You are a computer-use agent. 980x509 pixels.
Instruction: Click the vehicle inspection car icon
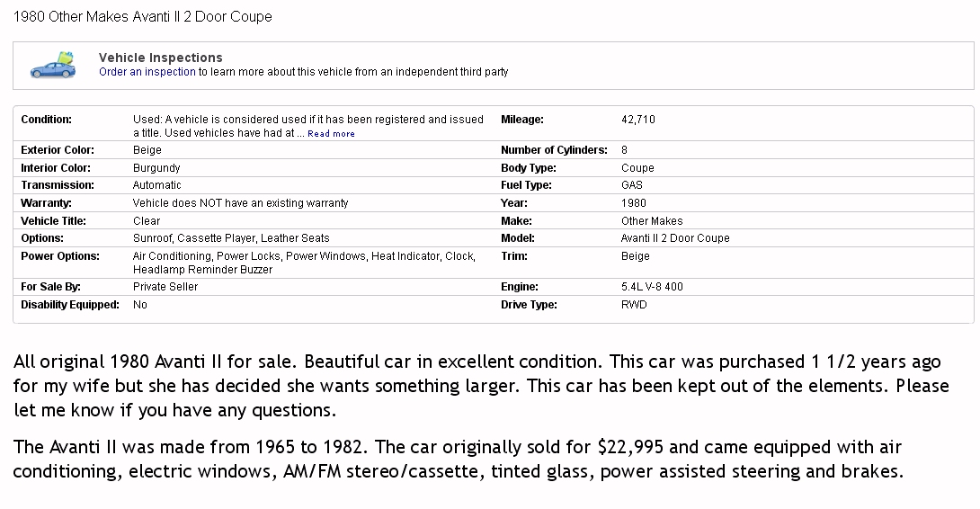pyautogui.click(x=52, y=66)
